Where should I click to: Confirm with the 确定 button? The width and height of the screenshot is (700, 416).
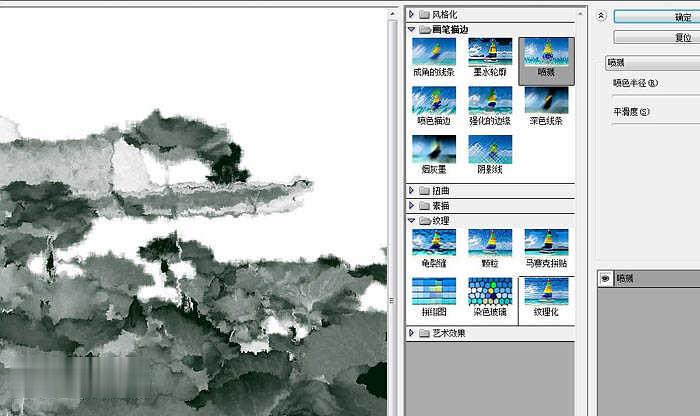point(657,17)
